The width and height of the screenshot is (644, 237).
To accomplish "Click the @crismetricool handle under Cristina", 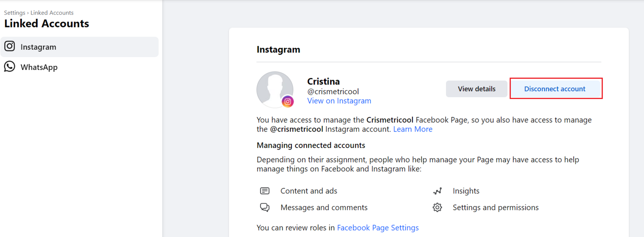I will tap(333, 91).
